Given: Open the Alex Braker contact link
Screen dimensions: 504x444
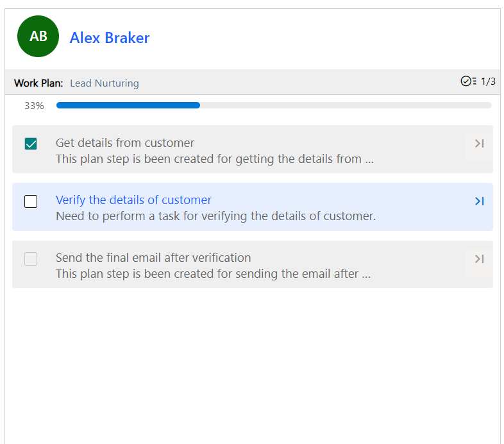Looking at the screenshot, I should click(x=110, y=38).
